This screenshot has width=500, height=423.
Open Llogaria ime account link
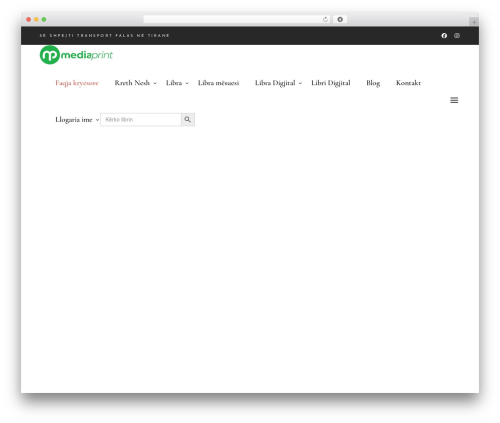[x=74, y=120]
